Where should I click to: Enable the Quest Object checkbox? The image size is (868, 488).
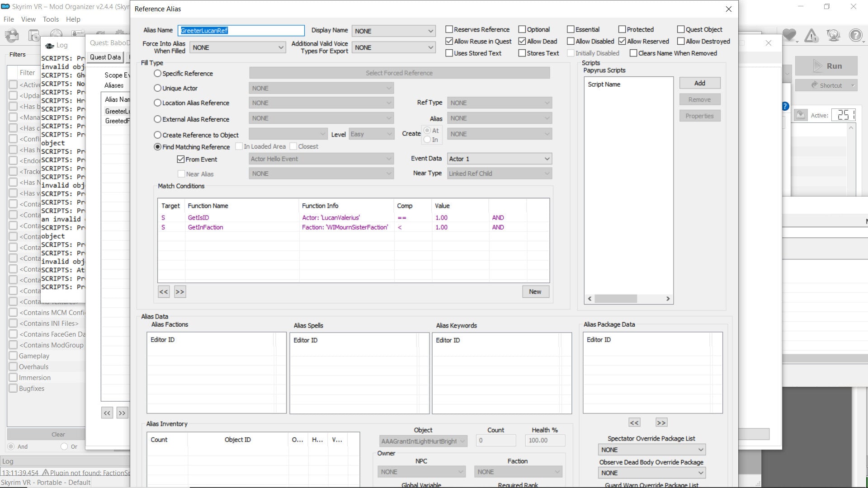tap(681, 29)
